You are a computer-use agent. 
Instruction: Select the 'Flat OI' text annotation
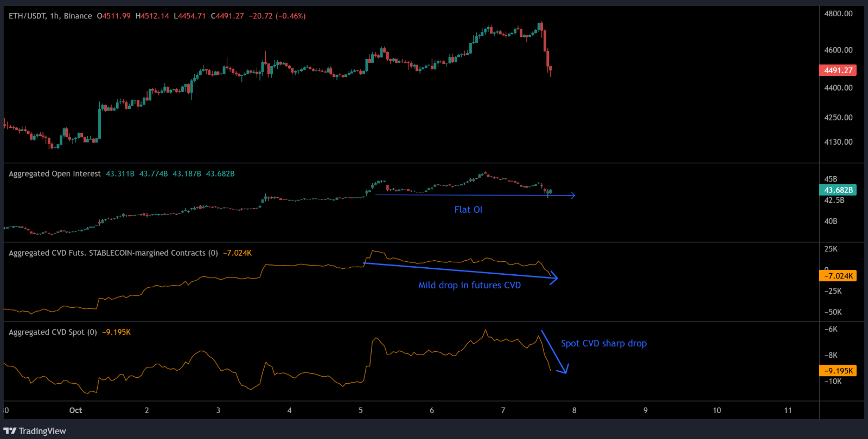coord(468,210)
